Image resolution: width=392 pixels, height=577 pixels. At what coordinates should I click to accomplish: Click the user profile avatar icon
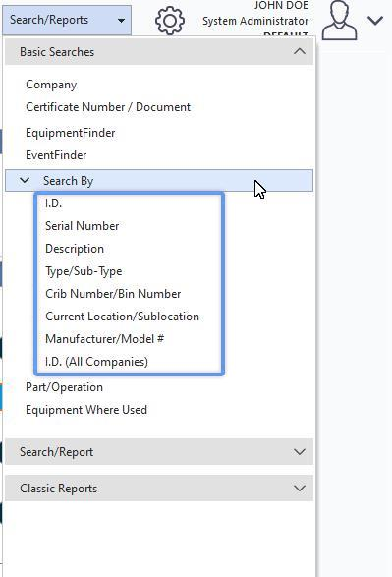point(339,20)
